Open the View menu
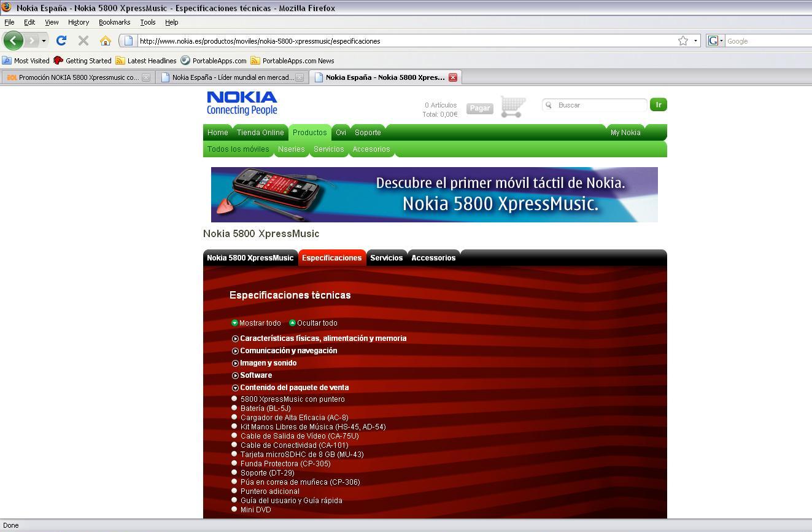This screenshot has width=812, height=532. [x=52, y=22]
